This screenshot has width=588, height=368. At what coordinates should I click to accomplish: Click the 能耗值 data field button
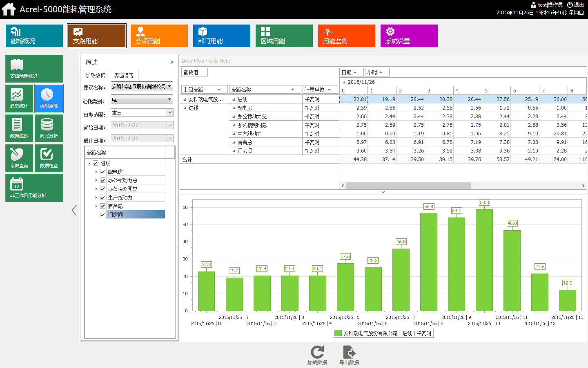(x=194, y=72)
